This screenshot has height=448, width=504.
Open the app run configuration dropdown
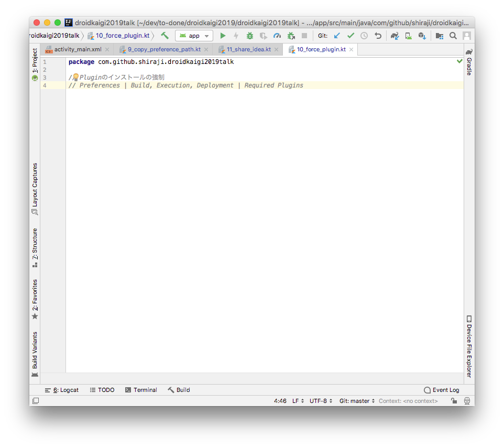point(194,36)
